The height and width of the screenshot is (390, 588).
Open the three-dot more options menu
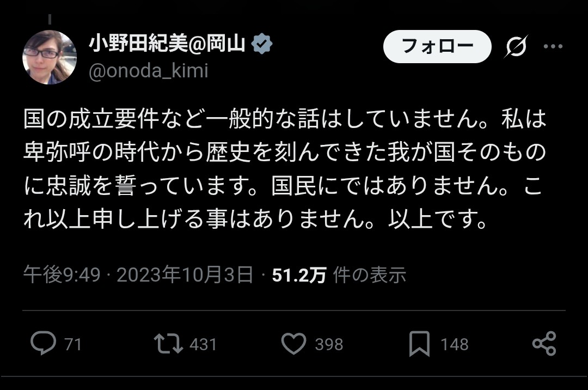click(553, 47)
